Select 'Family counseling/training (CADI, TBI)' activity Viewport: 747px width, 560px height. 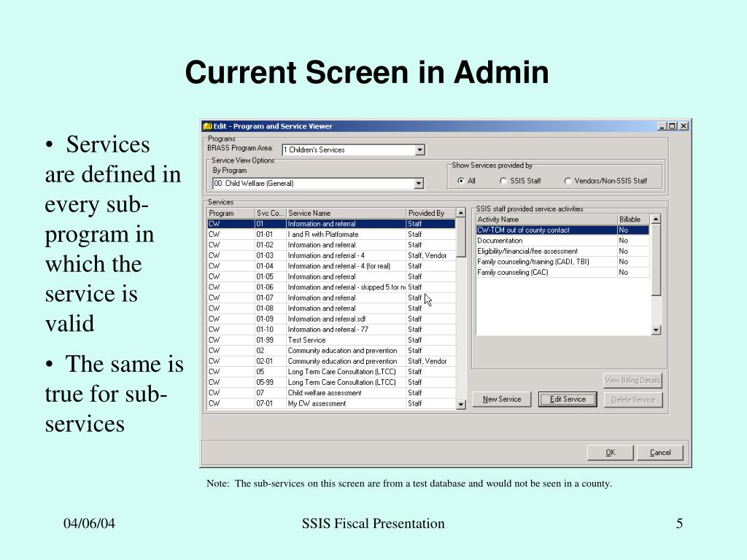click(563, 262)
